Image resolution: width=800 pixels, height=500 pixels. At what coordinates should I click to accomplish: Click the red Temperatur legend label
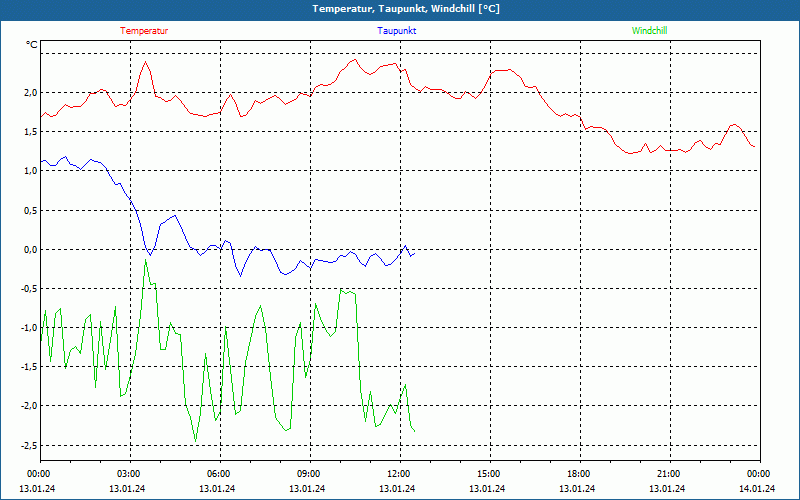(144, 31)
